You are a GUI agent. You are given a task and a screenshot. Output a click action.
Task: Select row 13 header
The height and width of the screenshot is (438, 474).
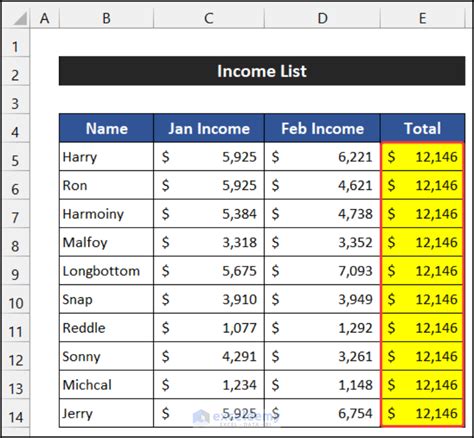(x=15, y=385)
